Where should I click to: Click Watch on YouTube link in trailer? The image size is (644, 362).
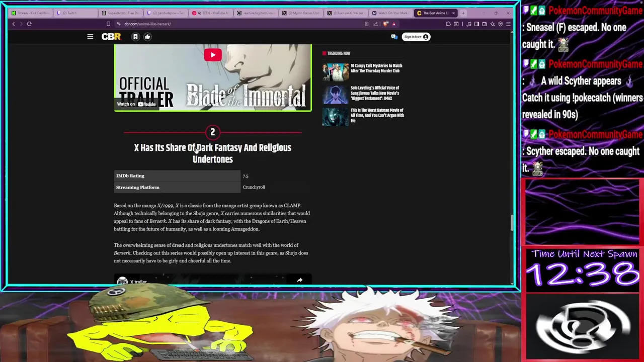(x=137, y=104)
